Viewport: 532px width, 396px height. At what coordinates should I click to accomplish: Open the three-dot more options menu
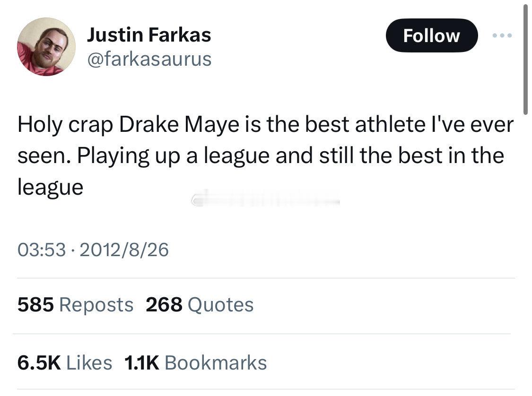pyautogui.click(x=502, y=35)
